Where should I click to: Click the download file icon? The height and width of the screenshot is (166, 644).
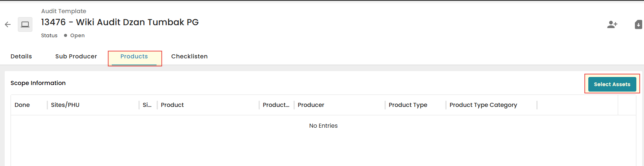click(x=639, y=24)
